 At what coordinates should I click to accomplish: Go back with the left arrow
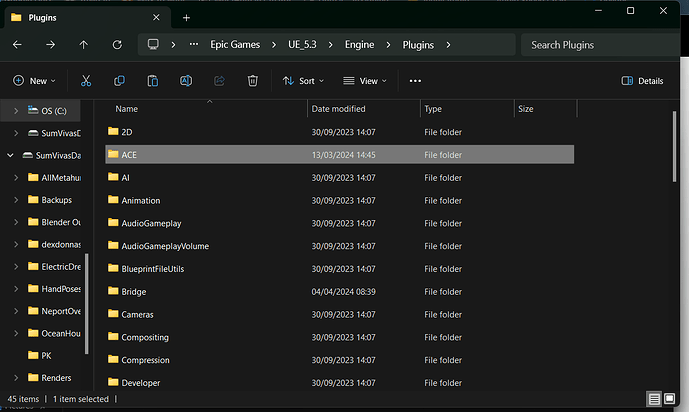(x=17, y=44)
